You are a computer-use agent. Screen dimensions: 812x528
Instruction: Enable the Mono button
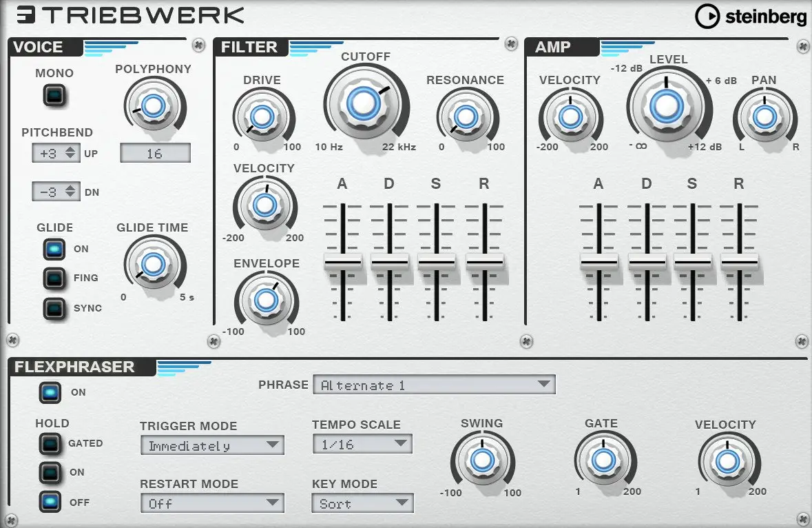point(54,95)
